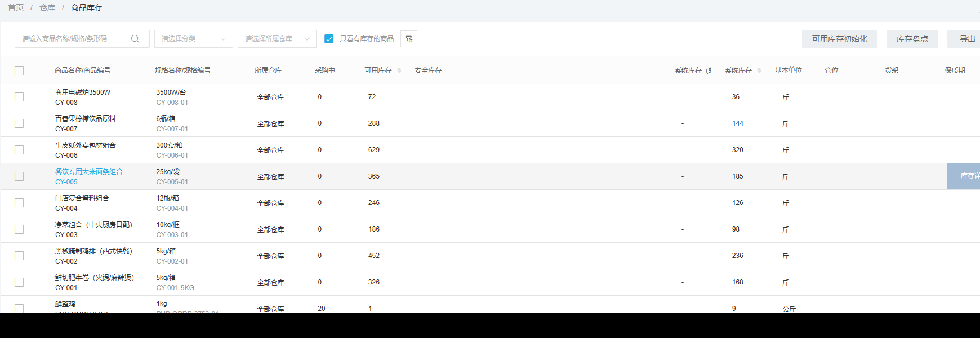
Task: Click spec code CY-007-01
Action: [172, 129]
